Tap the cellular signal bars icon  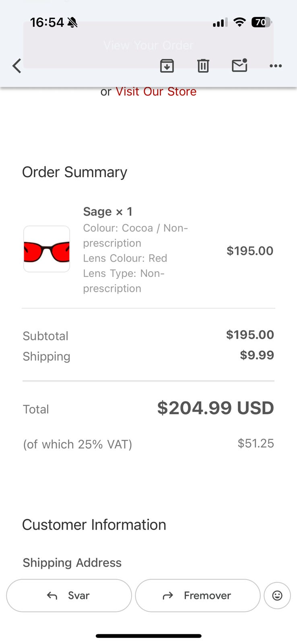220,23
